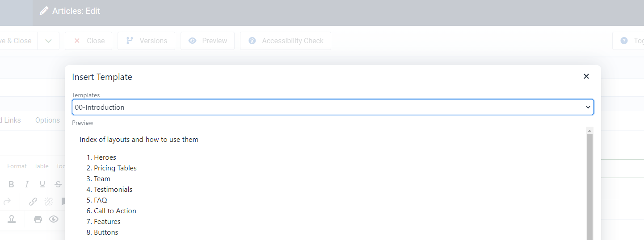The height and width of the screenshot is (240, 644).
Task: Toggle strikethrough formatting in editor
Action: (x=58, y=184)
